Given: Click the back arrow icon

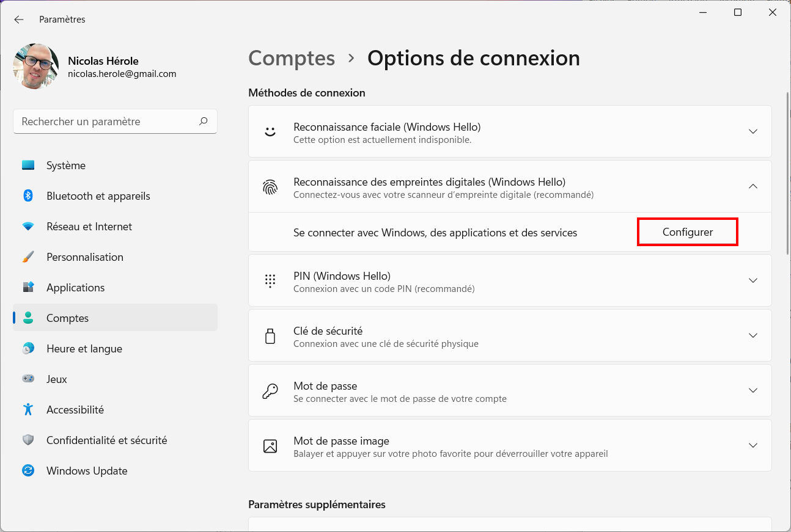Looking at the screenshot, I should click(x=18, y=20).
